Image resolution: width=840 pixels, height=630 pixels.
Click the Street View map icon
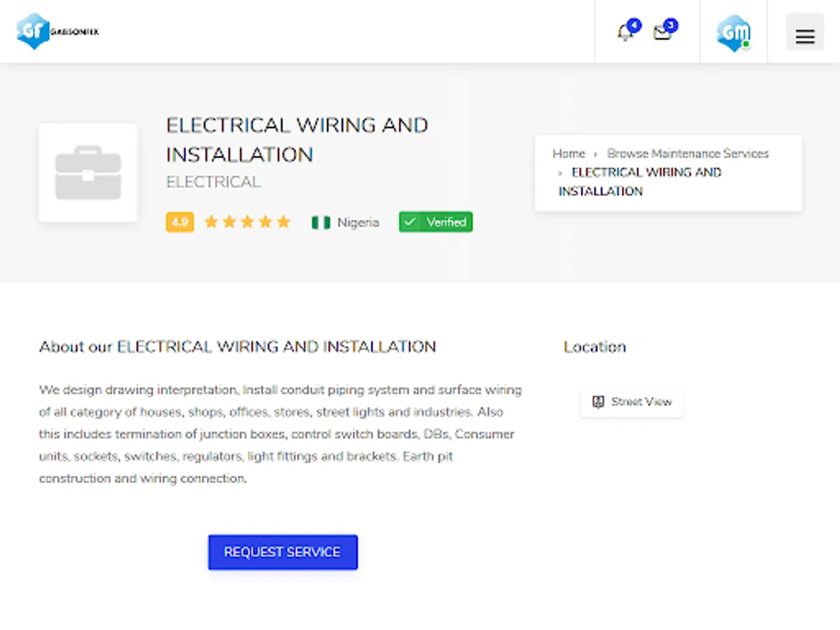[598, 402]
